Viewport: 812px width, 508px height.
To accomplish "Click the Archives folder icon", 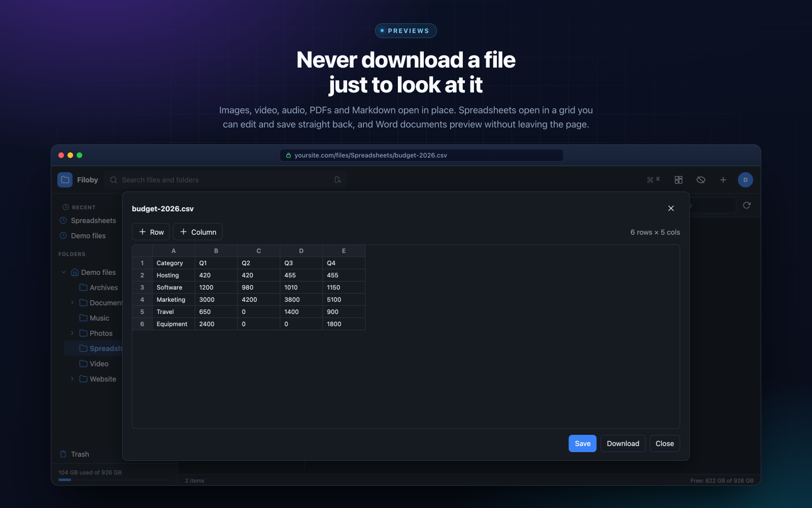I will coord(84,288).
